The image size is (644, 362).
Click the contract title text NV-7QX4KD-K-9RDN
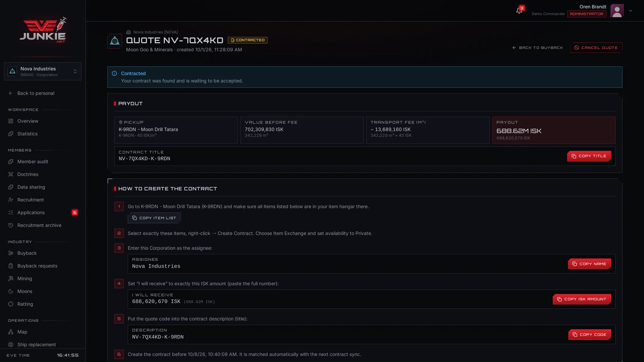click(x=144, y=159)
